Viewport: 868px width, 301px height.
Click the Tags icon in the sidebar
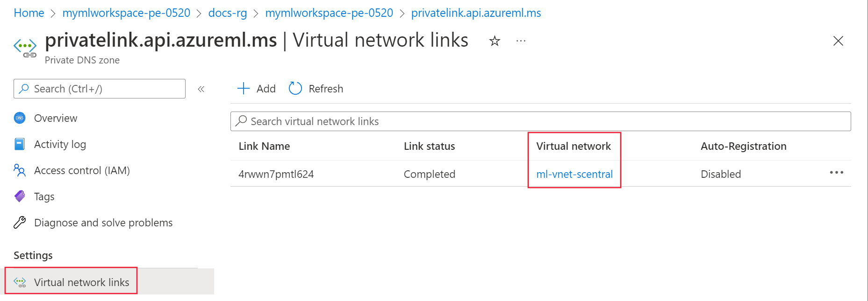click(19, 196)
